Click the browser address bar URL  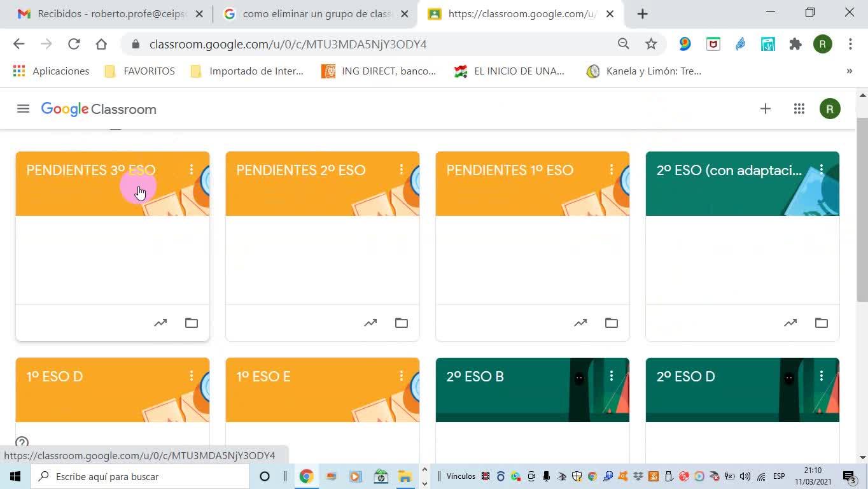[x=288, y=44]
